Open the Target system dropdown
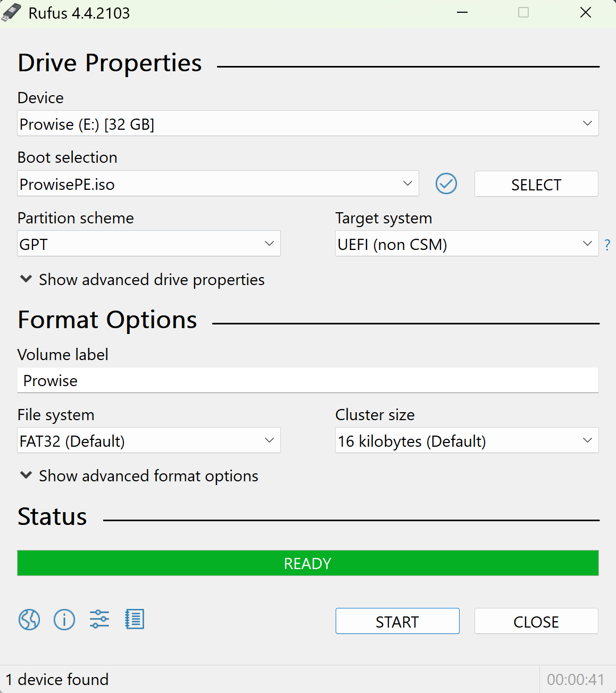616x693 pixels. click(467, 244)
